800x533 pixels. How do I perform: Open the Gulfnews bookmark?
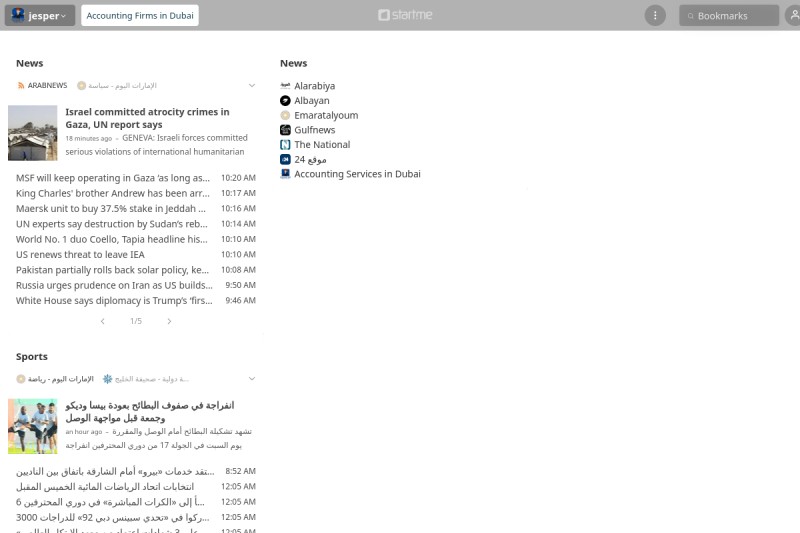point(314,130)
